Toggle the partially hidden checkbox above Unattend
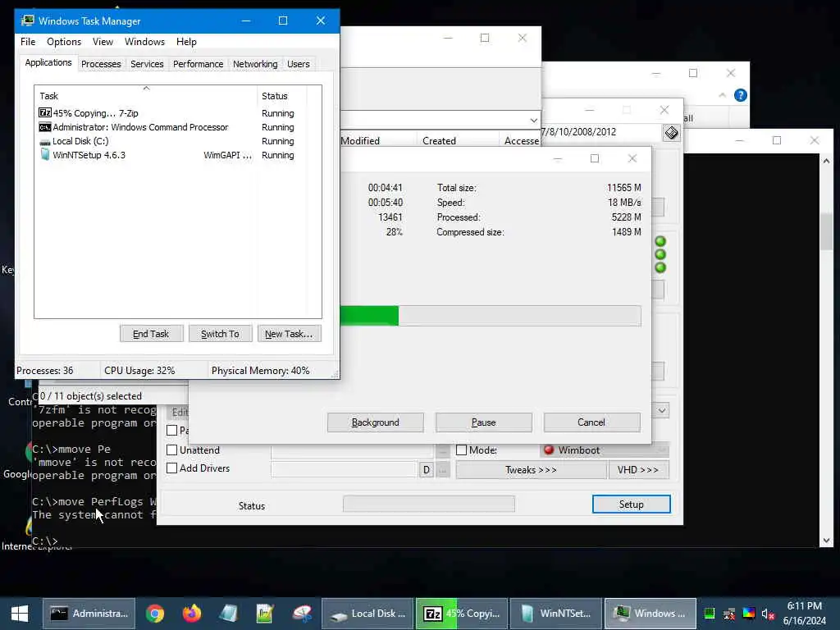Image resolution: width=840 pixels, height=630 pixels. pyautogui.click(x=172, y=430)
